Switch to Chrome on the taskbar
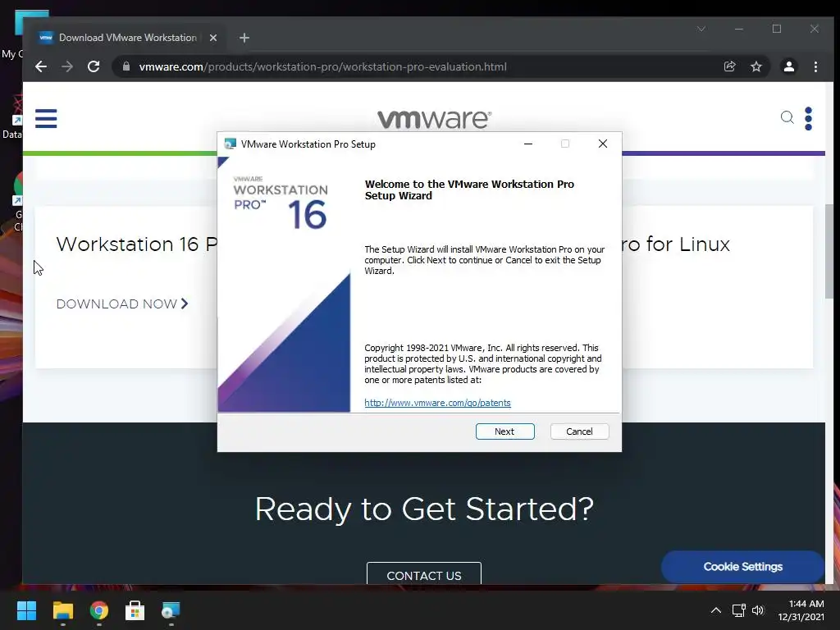The height and width of the screenshot is (630, 840). pos(99,610)
